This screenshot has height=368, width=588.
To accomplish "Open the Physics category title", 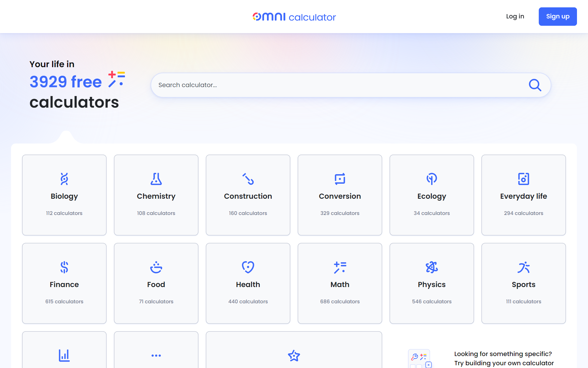I will click(432, 285).
